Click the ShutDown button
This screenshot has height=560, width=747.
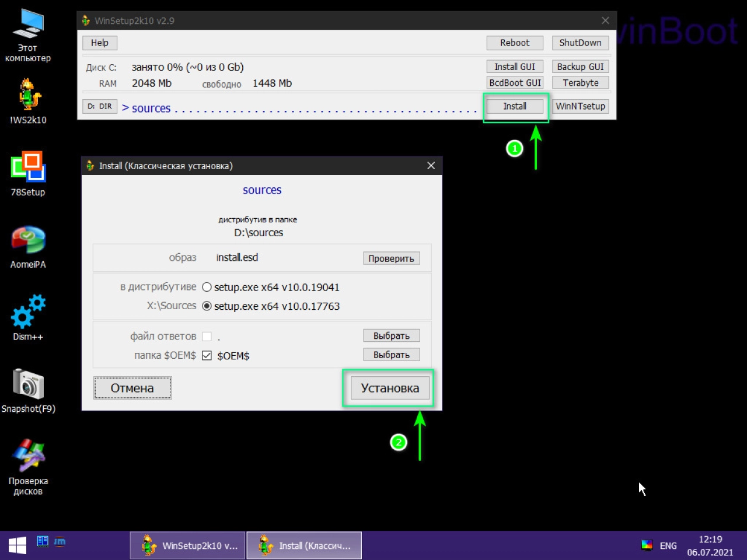(580, 43)
